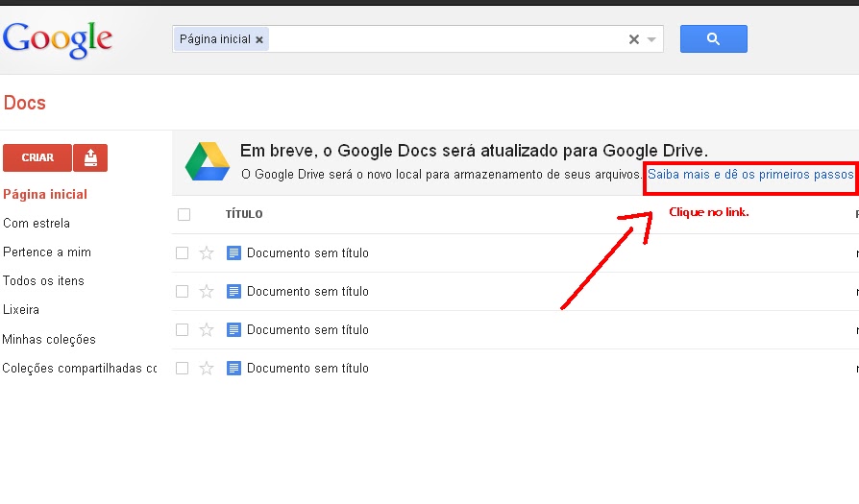The width and height of the screenshot is (859, 504).
Task: Star the second Documento sem título
Action: point(207,291)
